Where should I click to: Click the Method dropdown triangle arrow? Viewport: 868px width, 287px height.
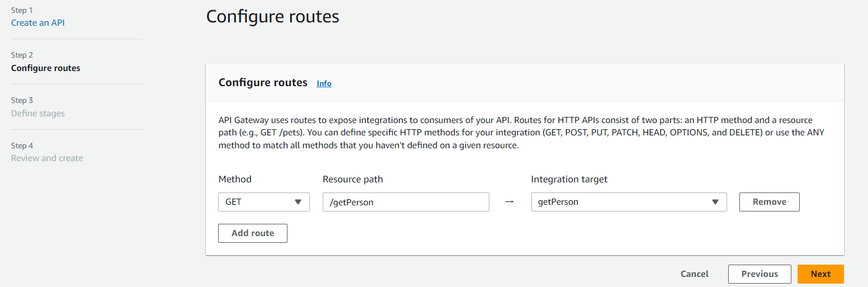(x=298, y=202)
